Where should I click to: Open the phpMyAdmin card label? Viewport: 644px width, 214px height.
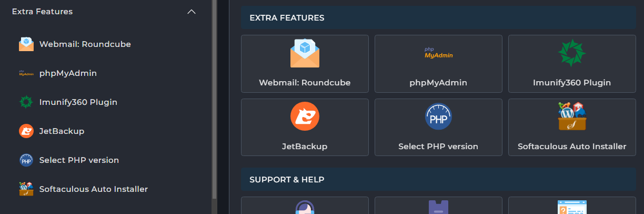pyautogui.click(x=438, y=83)
